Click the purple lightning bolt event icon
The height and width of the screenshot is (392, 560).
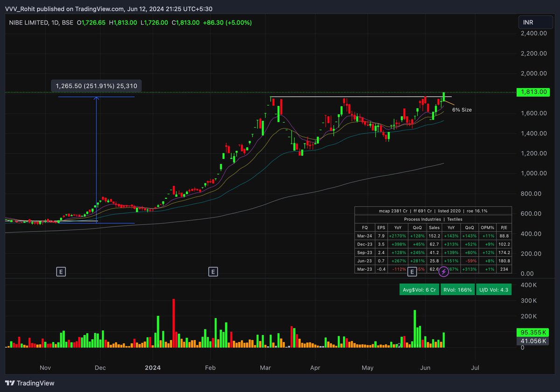[444, 271]
